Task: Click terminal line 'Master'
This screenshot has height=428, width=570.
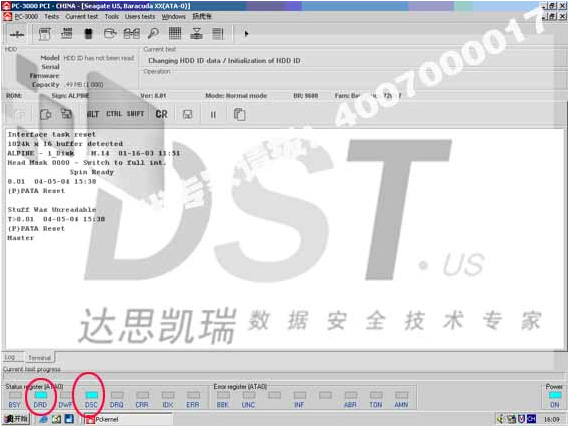Action: click(21, 238)
